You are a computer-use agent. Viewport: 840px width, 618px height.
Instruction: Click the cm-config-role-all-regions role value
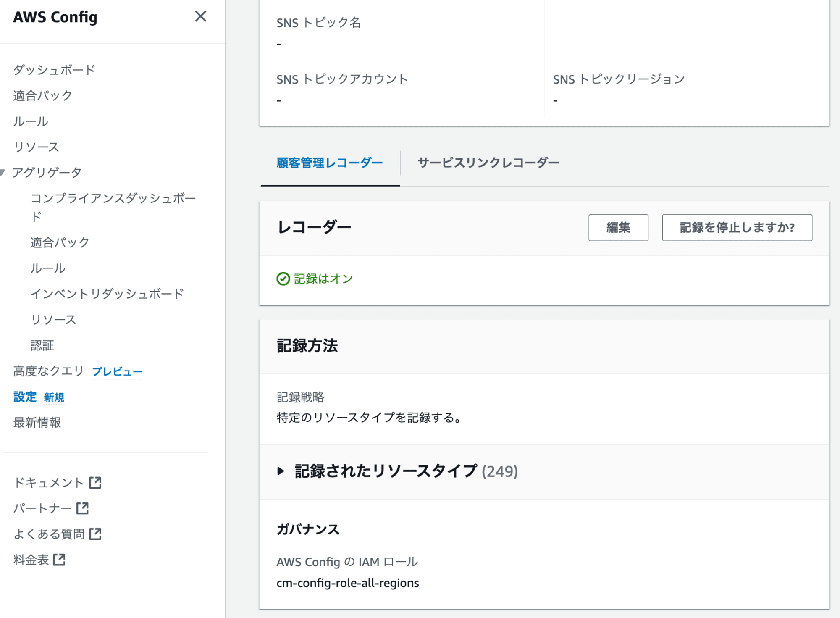pyautogui.click(x=348, y=583)
